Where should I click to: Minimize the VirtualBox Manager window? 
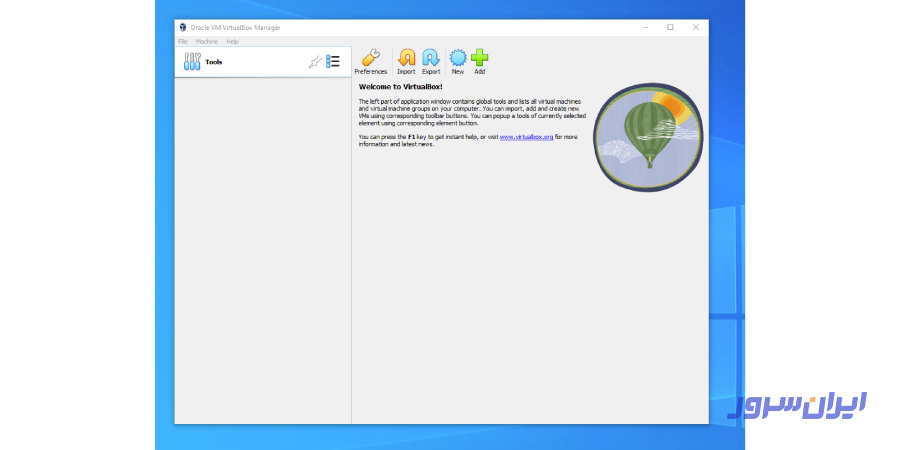click(646, 28)
